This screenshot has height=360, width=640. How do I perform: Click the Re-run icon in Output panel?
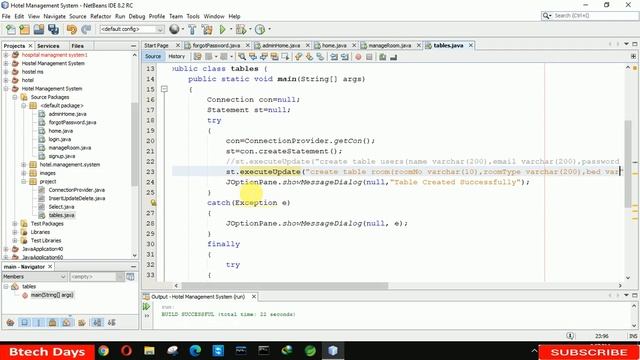[x=147, y=307]
